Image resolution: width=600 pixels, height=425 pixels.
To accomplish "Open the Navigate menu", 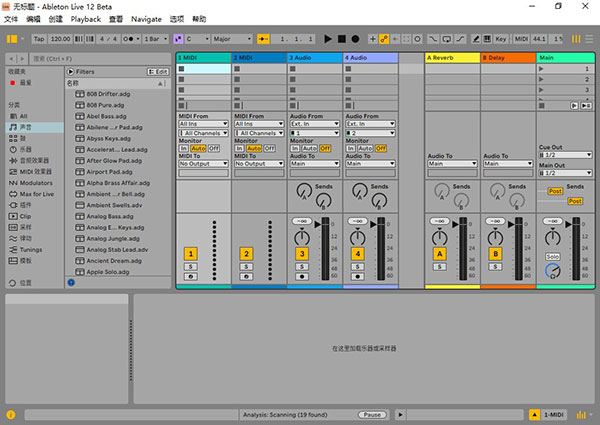I will coord(146,19).
